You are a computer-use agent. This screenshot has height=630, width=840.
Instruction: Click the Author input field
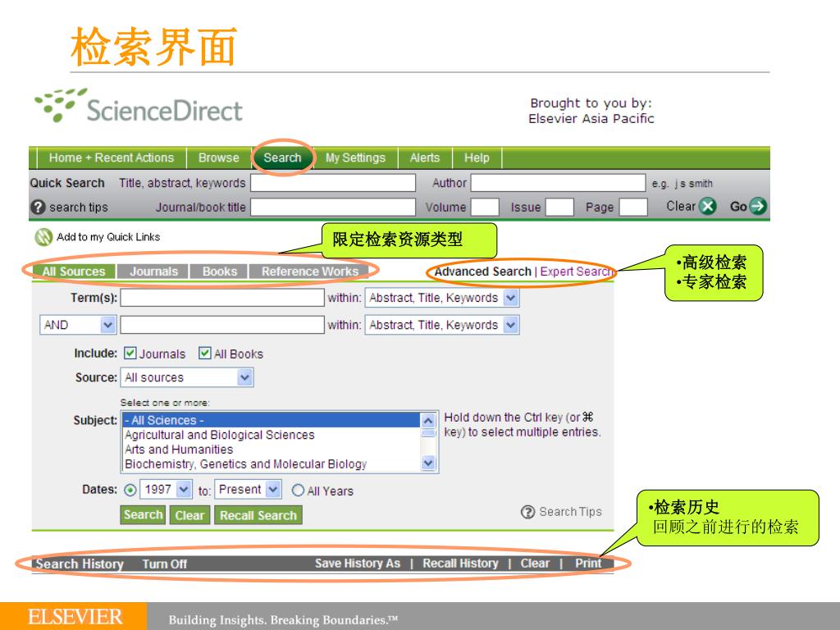point(558,183)
